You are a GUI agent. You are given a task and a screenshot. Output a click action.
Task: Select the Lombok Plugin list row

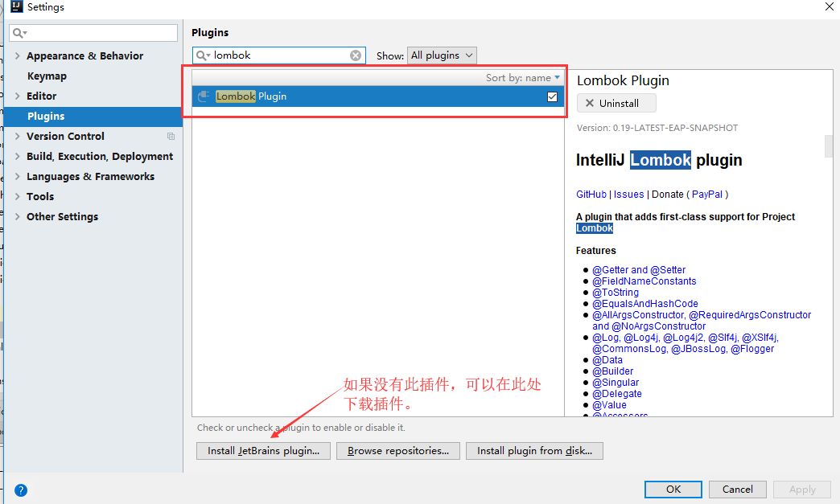pos(377,96)
